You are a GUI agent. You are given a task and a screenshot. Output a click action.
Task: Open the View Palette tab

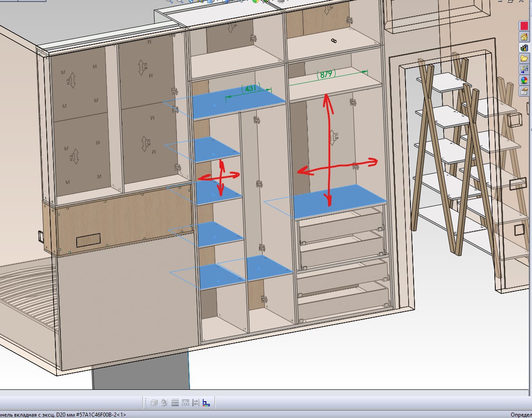tap(524, 69)
